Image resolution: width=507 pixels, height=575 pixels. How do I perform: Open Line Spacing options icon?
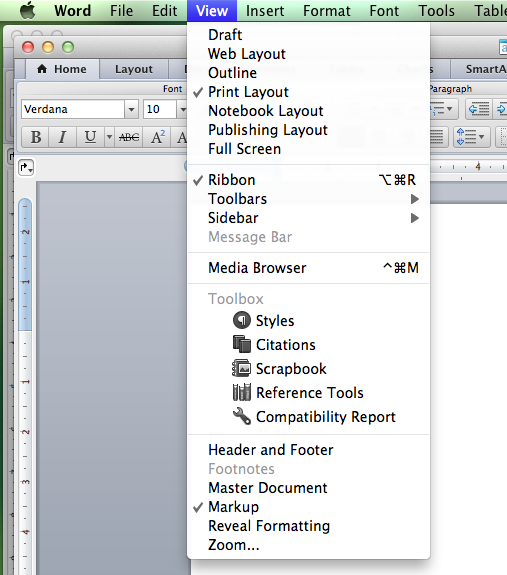471,137
